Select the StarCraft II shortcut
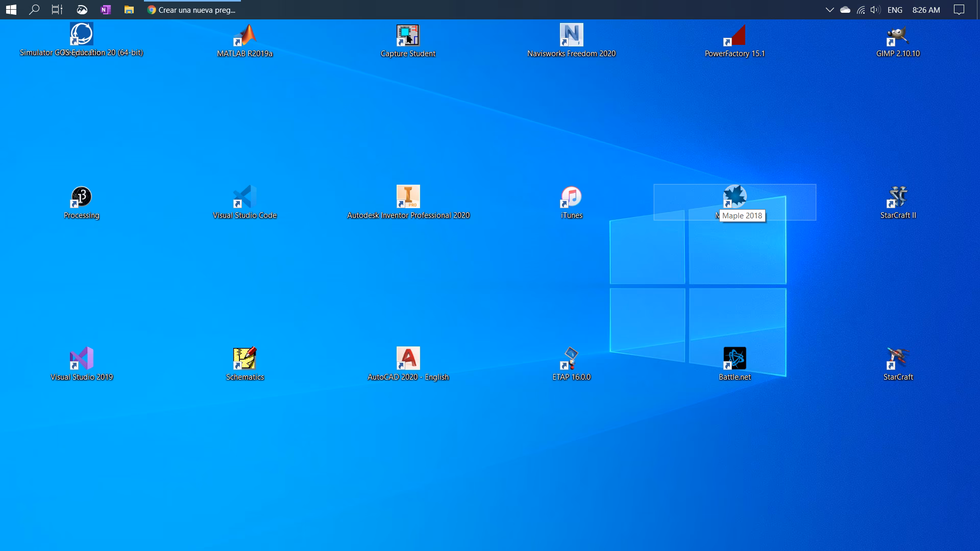The width and height of the screenshot is (980, 551). (x=898, y=203)
